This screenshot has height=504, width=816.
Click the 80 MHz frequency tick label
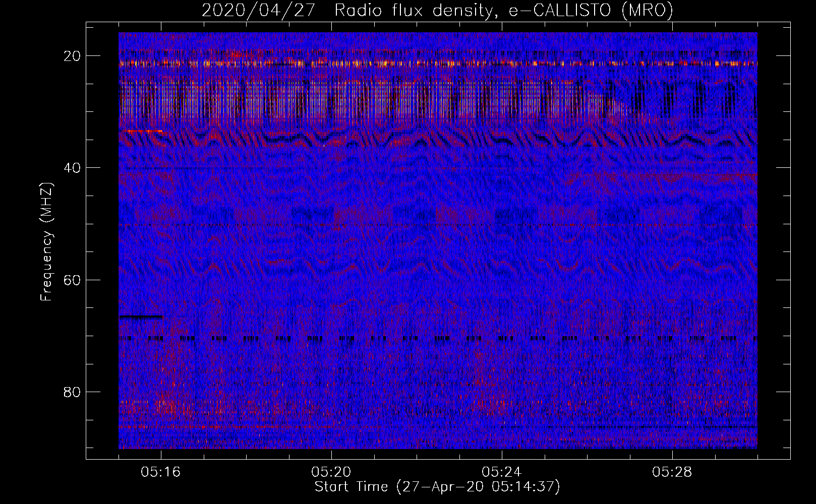[x=73, y=392]
